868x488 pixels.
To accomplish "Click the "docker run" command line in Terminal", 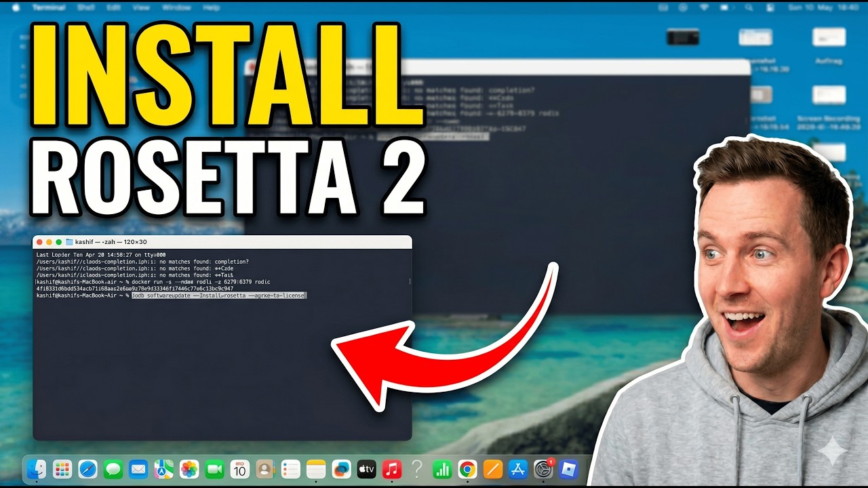I will pos(153,282).
